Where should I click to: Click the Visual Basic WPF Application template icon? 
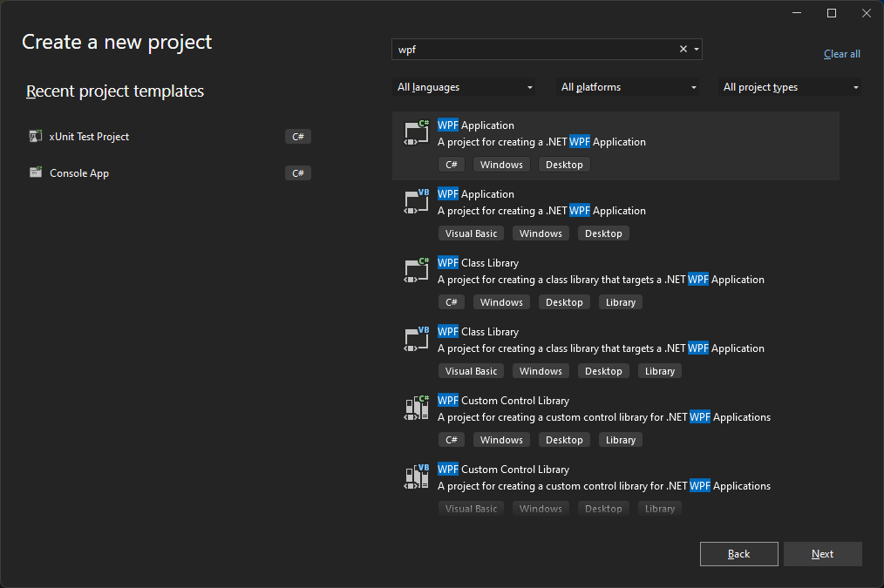pyautogui.click(x=416, y=202)
